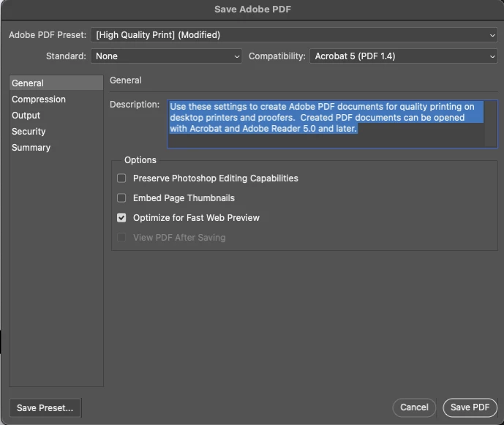The height and width of the screenshot is (425, 504).
Task: Click the View PDF After Saving checkbox
Action: pyautogui.click(x=121, y=238)
